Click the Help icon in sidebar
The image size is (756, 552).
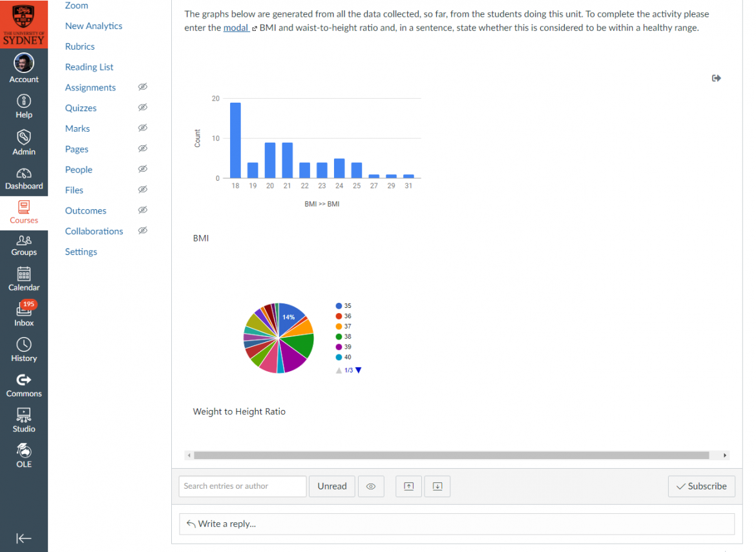coord(24,107)
